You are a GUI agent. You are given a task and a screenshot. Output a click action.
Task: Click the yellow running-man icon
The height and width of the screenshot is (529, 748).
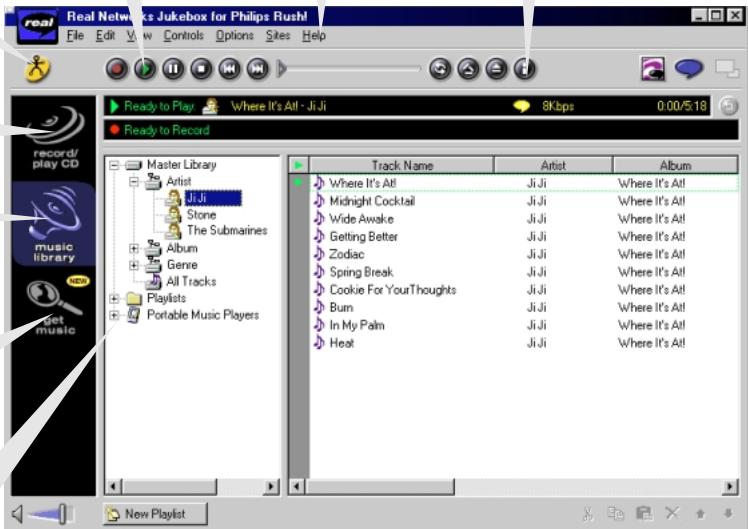(x=37, y=69)
